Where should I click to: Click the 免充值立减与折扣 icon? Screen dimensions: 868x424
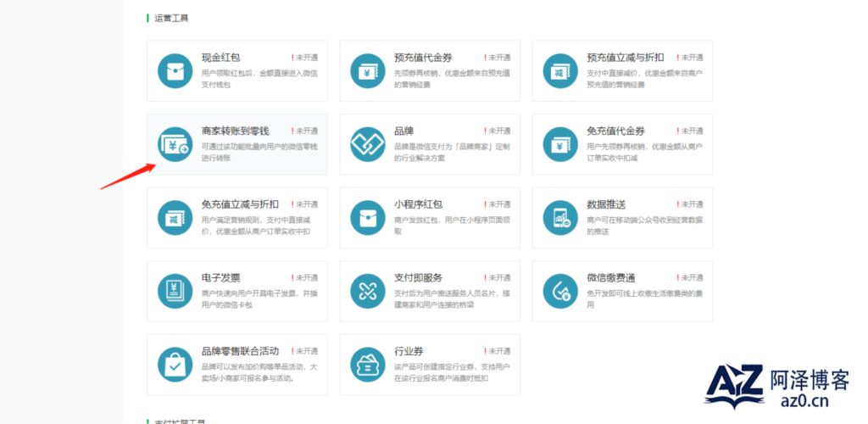(x=175, y=218)
